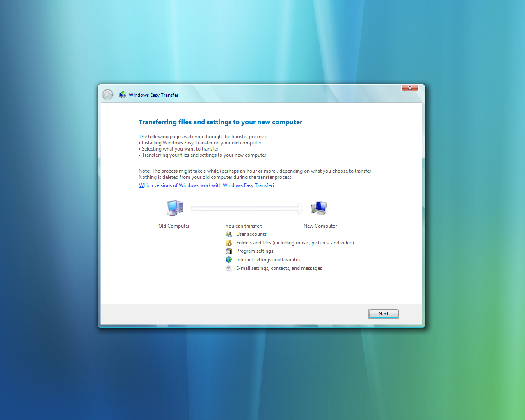
Task: Click the Folders and files icon
Action: pyautogui.click(x=229, y=243)
